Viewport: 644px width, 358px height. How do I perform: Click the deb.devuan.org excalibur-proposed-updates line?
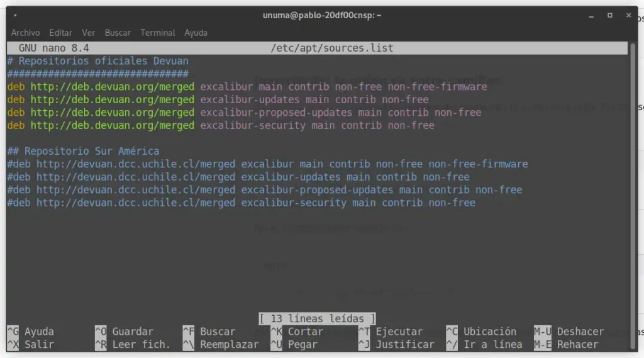pos(244,112)
